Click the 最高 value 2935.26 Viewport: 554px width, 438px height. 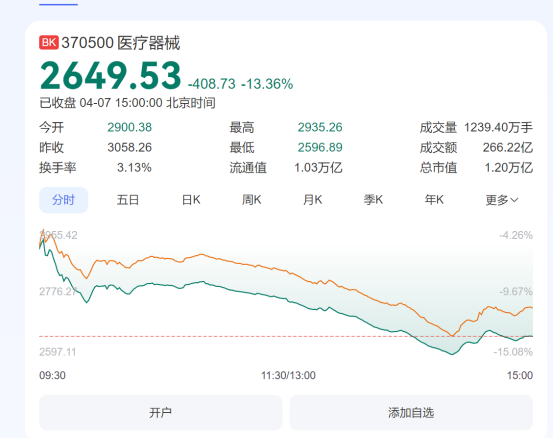[x=320, y=127]
